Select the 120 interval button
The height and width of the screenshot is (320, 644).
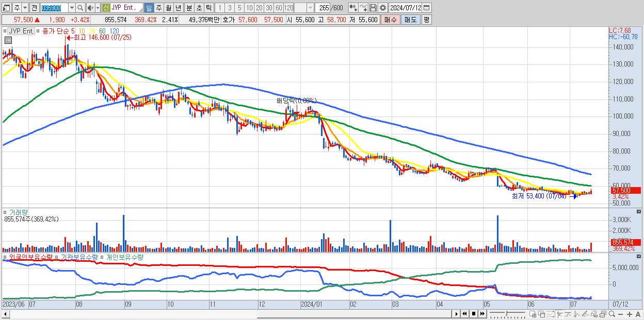288,8
